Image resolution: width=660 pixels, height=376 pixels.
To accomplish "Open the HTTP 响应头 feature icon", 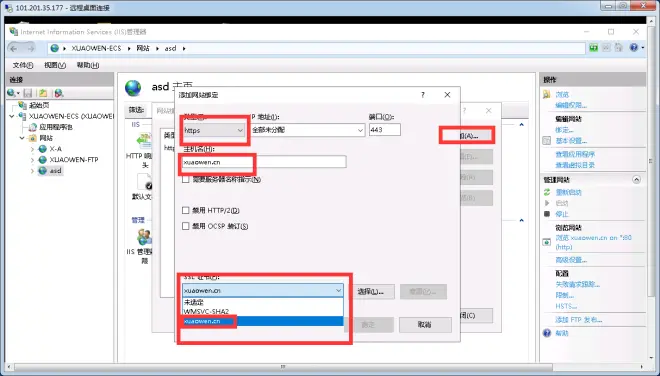I will 144,141.
